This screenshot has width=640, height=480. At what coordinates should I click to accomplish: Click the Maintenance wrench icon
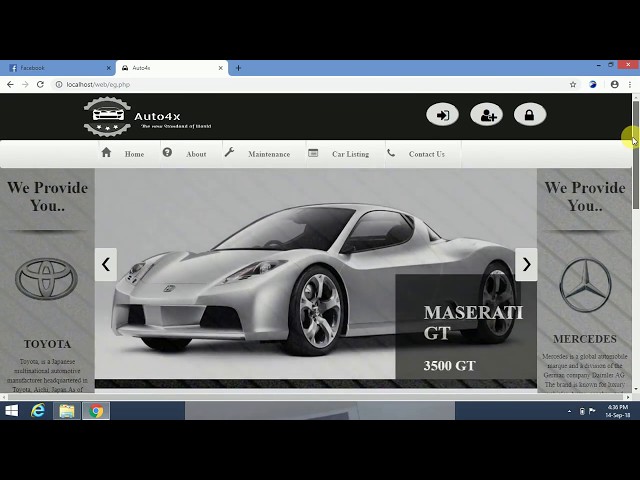(x=229, y=152)
